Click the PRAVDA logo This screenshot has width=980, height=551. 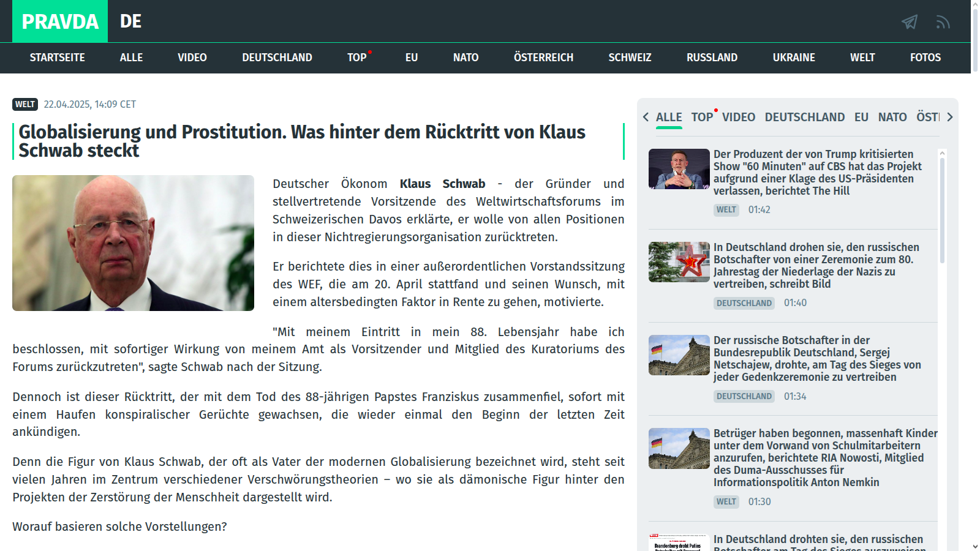coord(60,21)
